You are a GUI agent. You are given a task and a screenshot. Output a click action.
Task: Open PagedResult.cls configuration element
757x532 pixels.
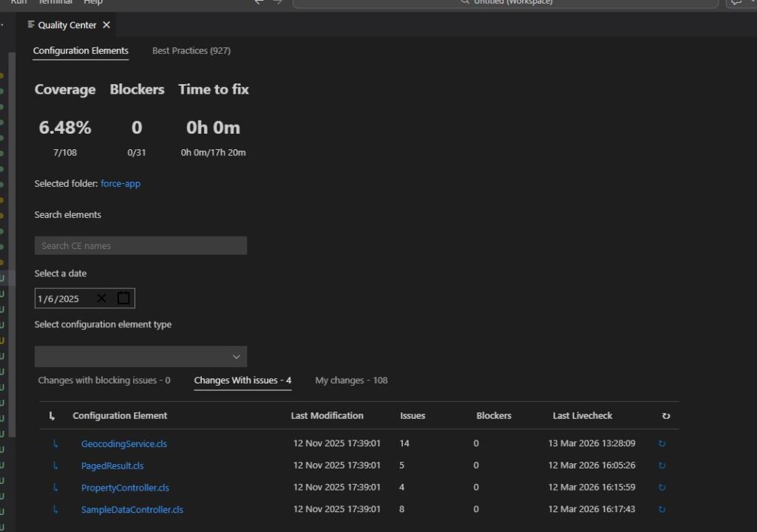(112, 466)
